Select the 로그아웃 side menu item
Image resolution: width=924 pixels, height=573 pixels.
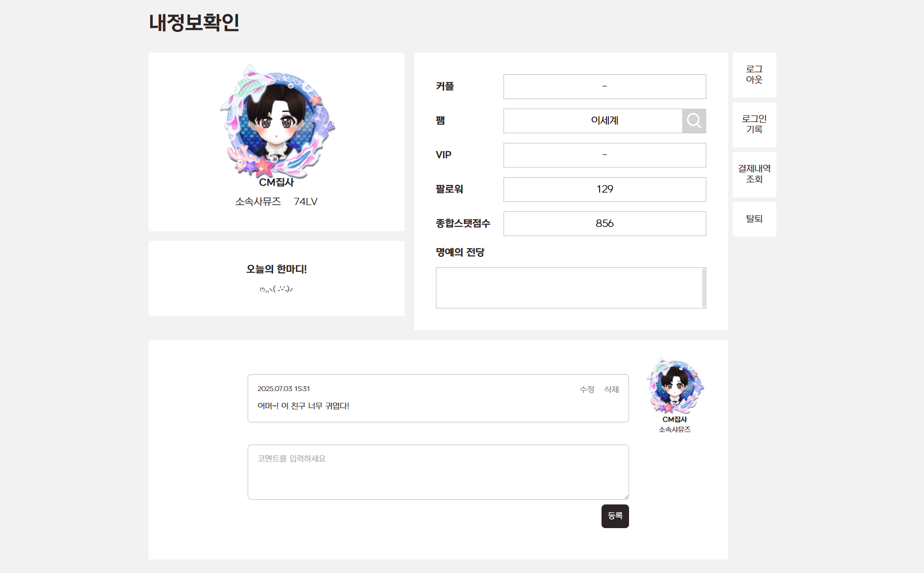[754, 75]
